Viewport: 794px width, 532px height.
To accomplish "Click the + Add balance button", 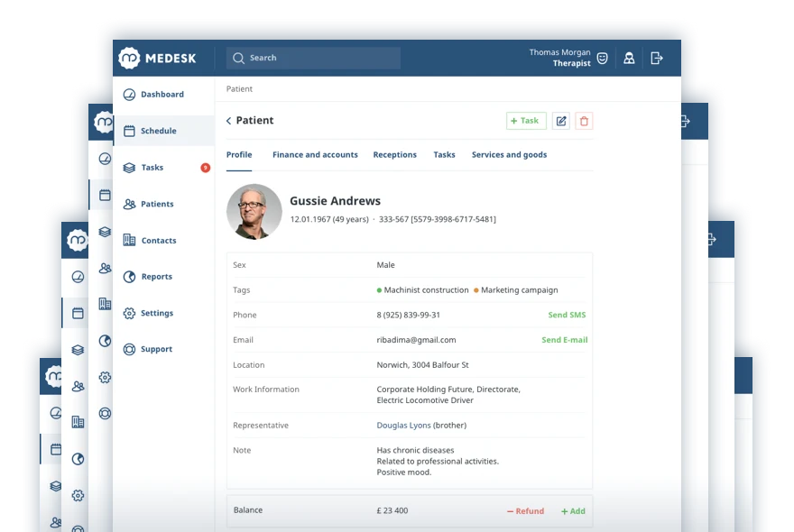I will click(x=573, y=511).
